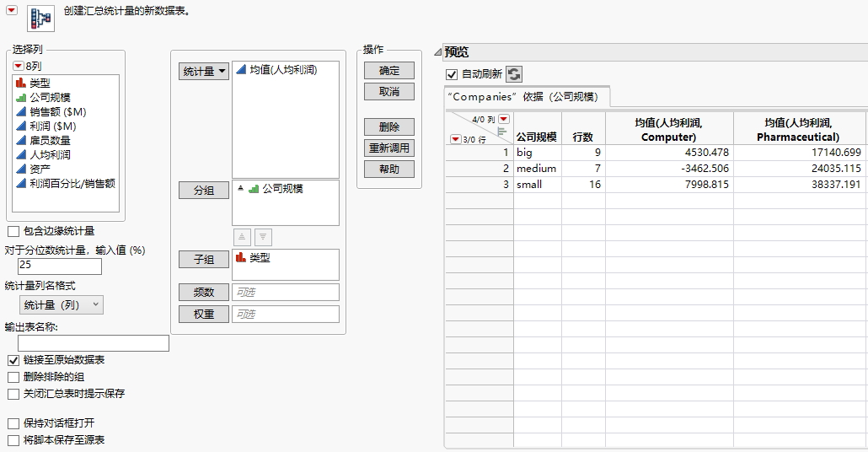Click the output table name field

pos(93,343)
